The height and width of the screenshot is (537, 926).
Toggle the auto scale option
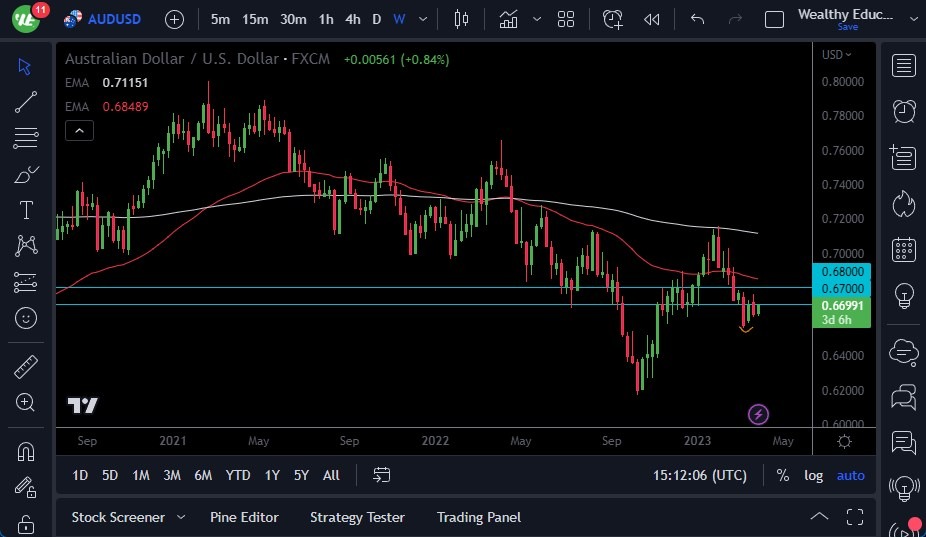point(850,475)
